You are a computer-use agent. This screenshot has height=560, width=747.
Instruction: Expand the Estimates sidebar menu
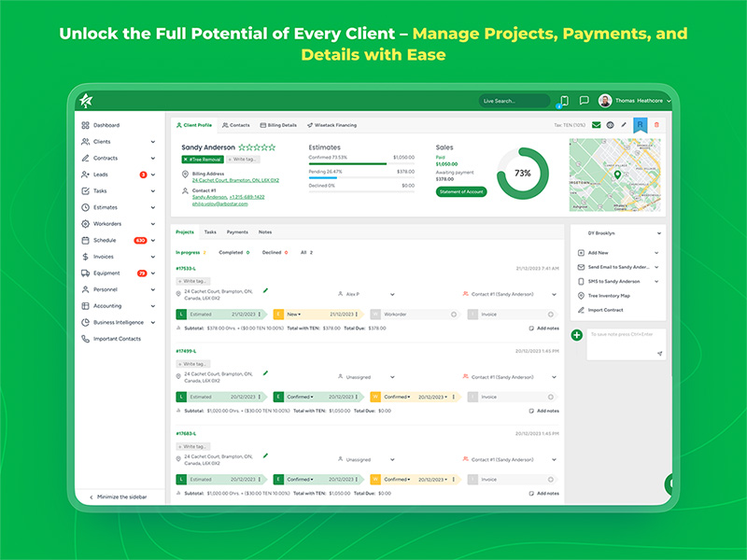(x=153, y=207)
